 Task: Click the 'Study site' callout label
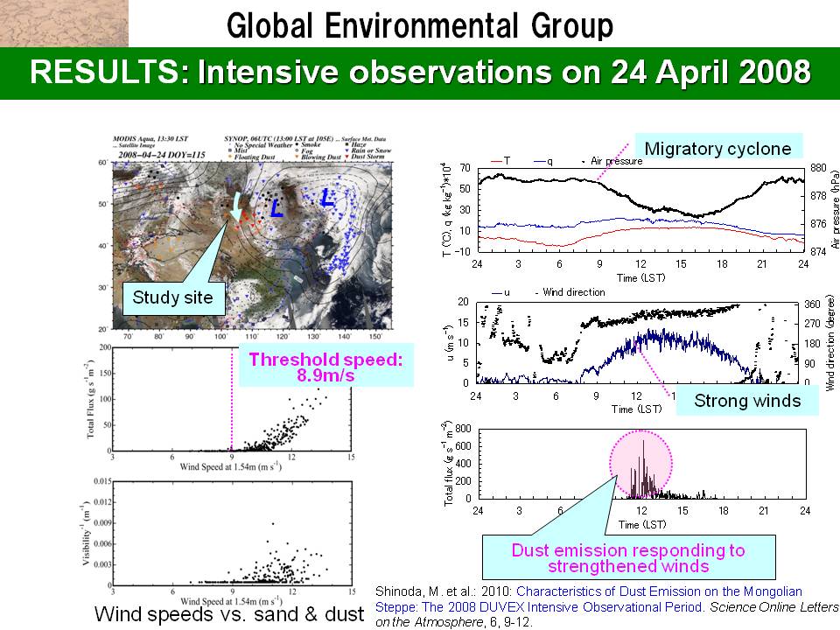(172, 297)
